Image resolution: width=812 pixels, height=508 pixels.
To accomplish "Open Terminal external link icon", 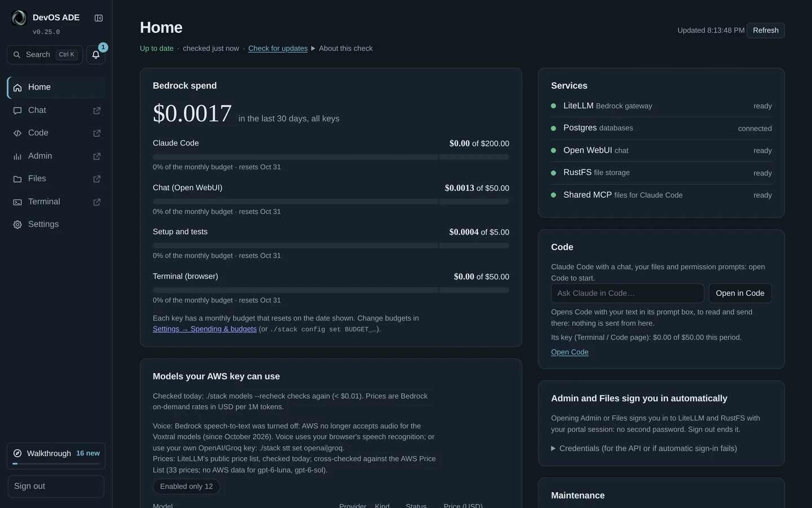I will [97, 202].
